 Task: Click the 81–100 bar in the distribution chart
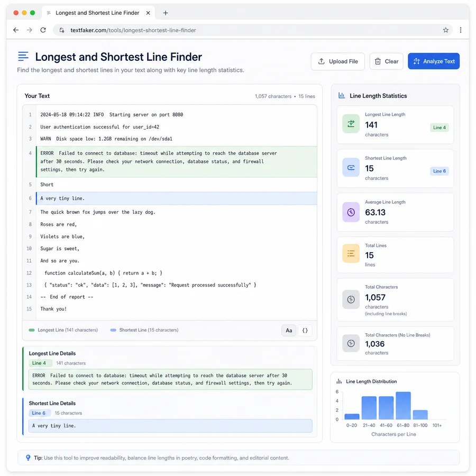pyautogui.click(x=420, y=415)
